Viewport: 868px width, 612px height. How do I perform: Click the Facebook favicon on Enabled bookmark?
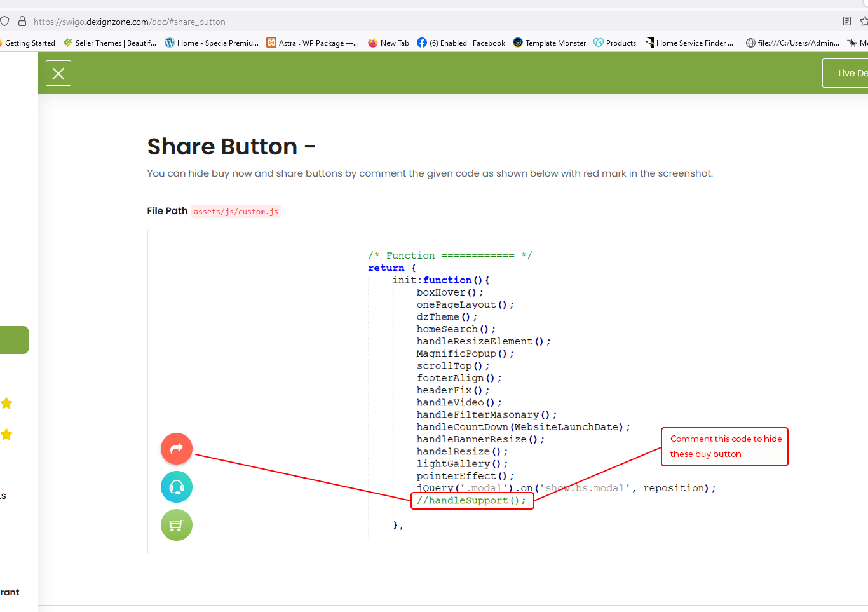(x=422, y=43)
